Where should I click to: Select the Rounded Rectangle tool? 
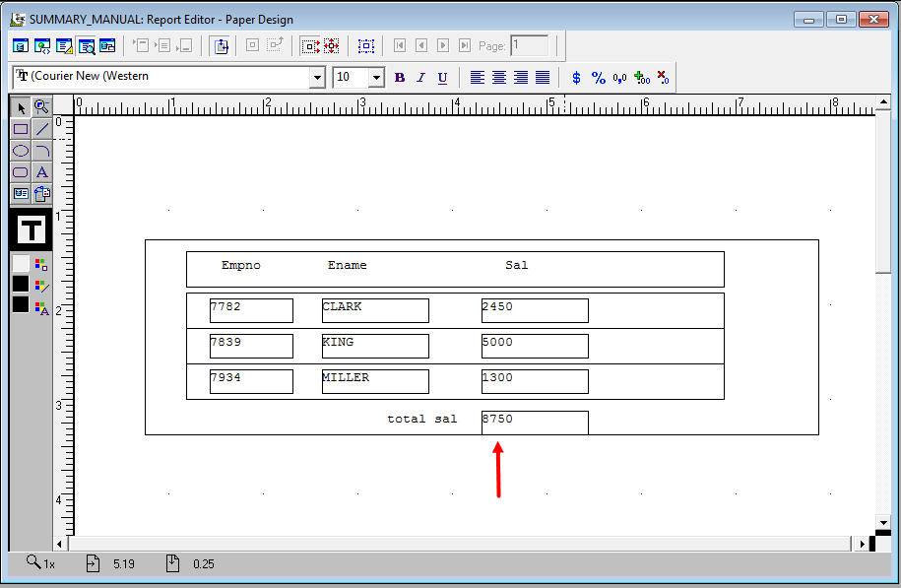click(21, 172)
